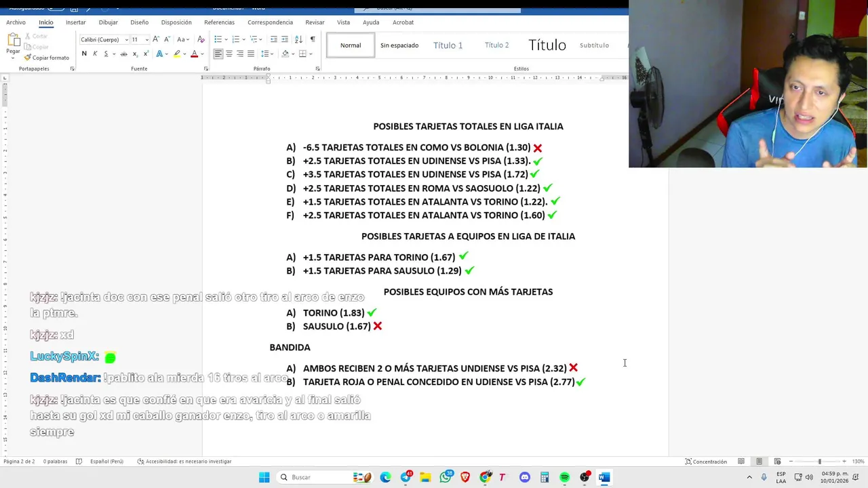The image size is (868, 488).
Task: Justify the text
Action: pos(250,54)
